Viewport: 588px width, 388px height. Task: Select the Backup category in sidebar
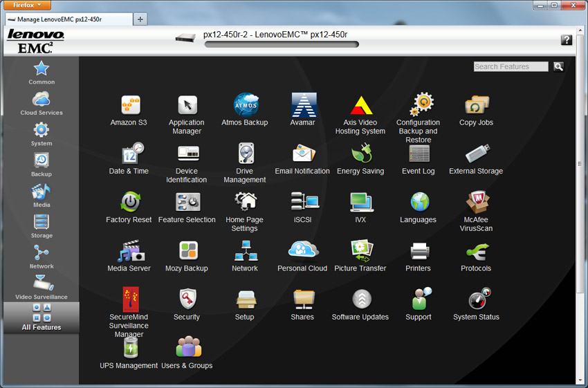click(42, 165)
